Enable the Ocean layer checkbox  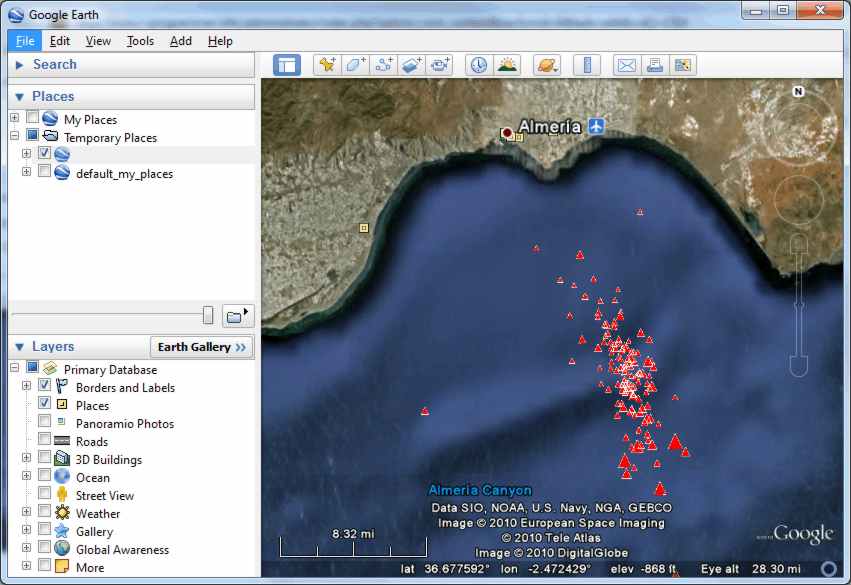pyautogui.click(x=45, y=475)
